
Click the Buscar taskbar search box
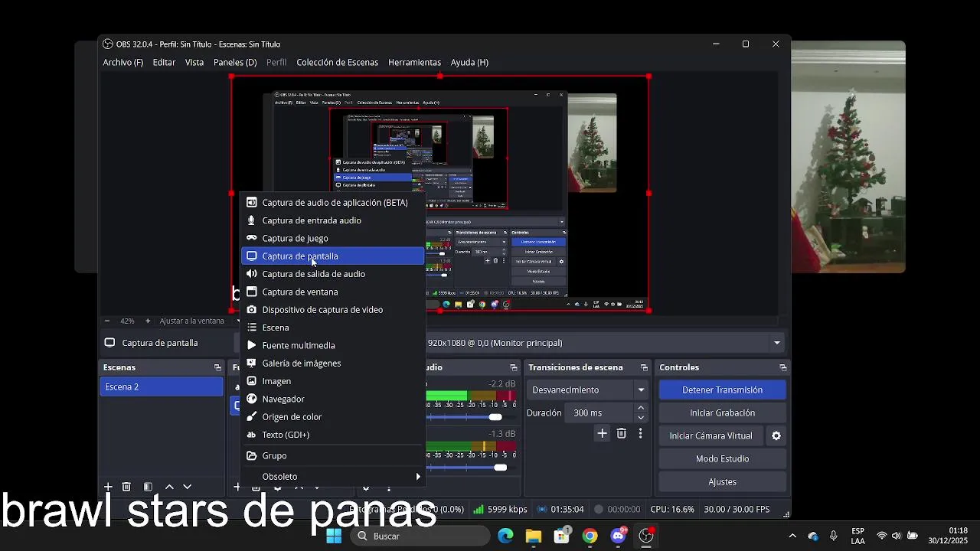(420, 536)
